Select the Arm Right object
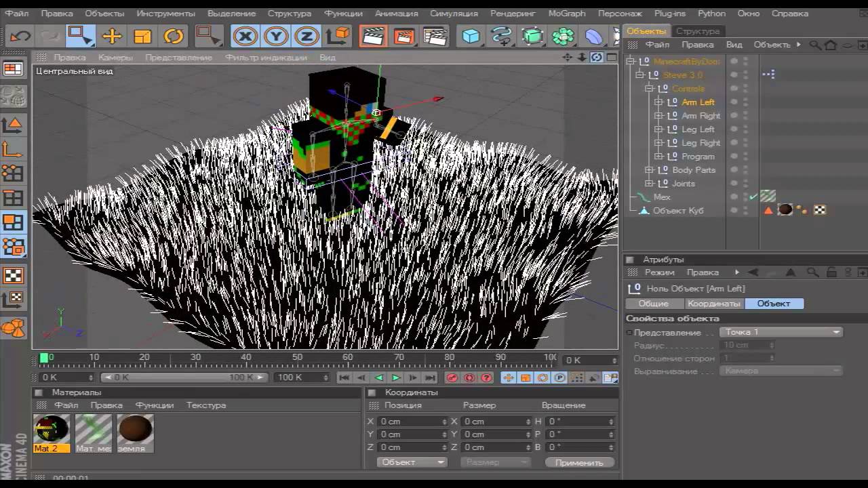The image size is (868, 488). pyautogui.click(x=701, y=116)
